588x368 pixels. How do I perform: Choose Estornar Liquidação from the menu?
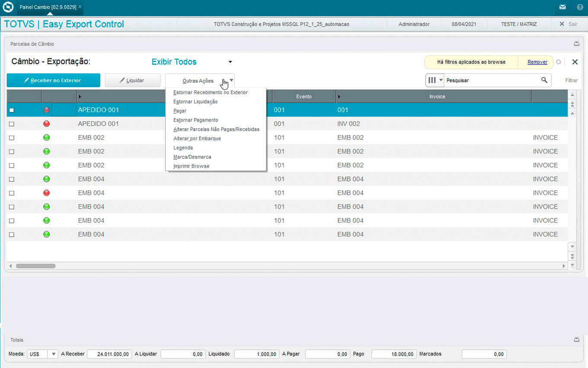pos(195,102)
